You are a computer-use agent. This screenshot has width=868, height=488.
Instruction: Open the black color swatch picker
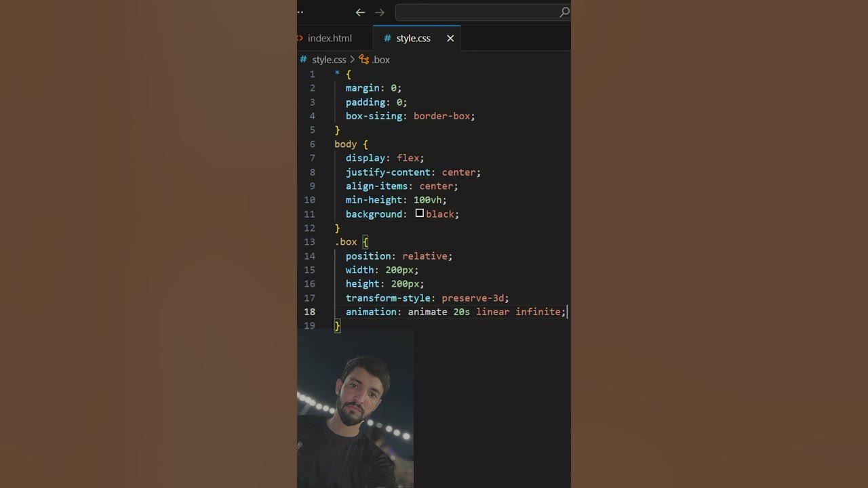pos(420,213)
